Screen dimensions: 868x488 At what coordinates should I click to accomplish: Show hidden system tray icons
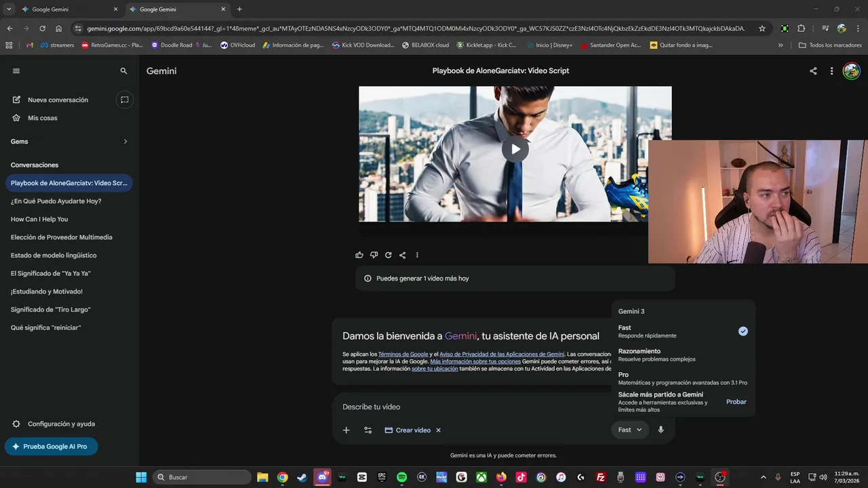pos(763,477)
